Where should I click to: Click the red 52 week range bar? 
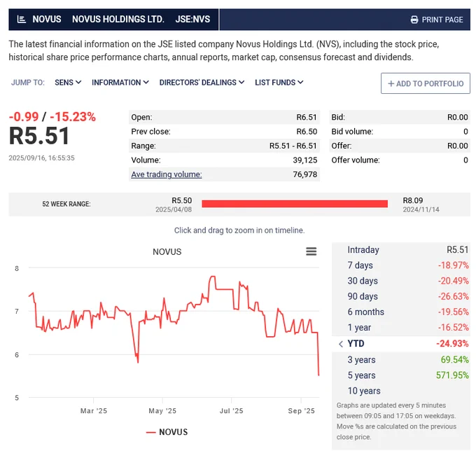pyautogui.click(x=295, y=204)
